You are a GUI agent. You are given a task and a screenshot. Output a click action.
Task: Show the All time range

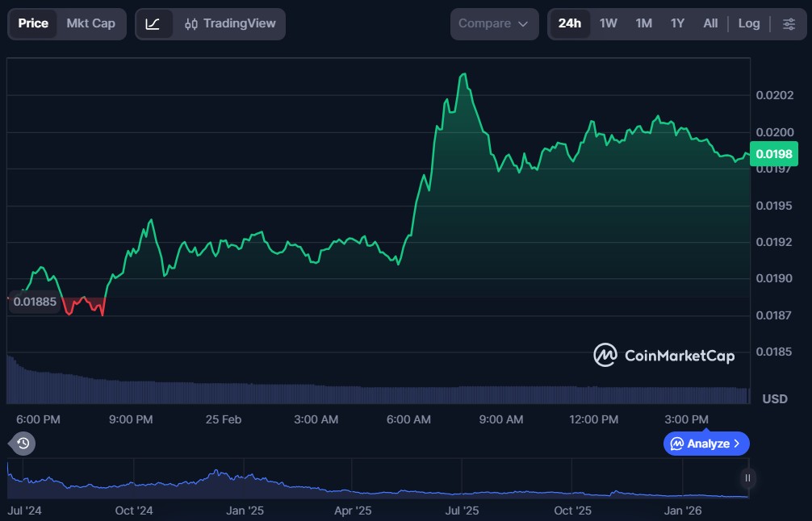710,24
